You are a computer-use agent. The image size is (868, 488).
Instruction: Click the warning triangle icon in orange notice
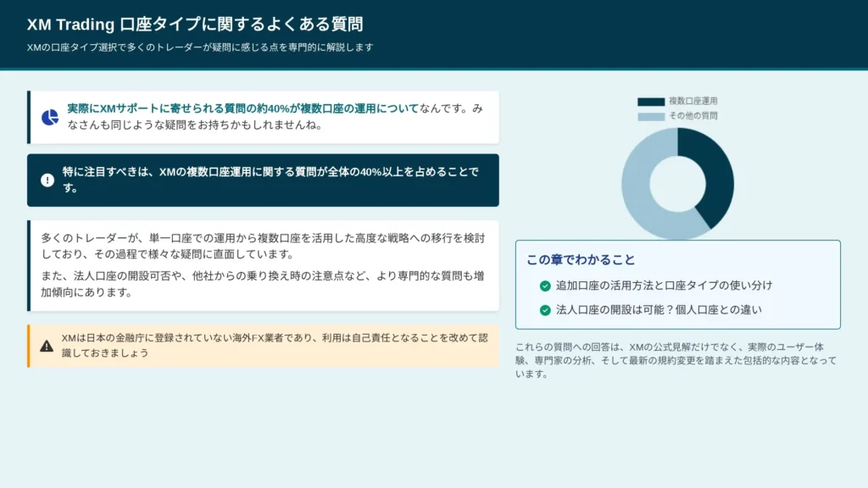pos(47,346)
